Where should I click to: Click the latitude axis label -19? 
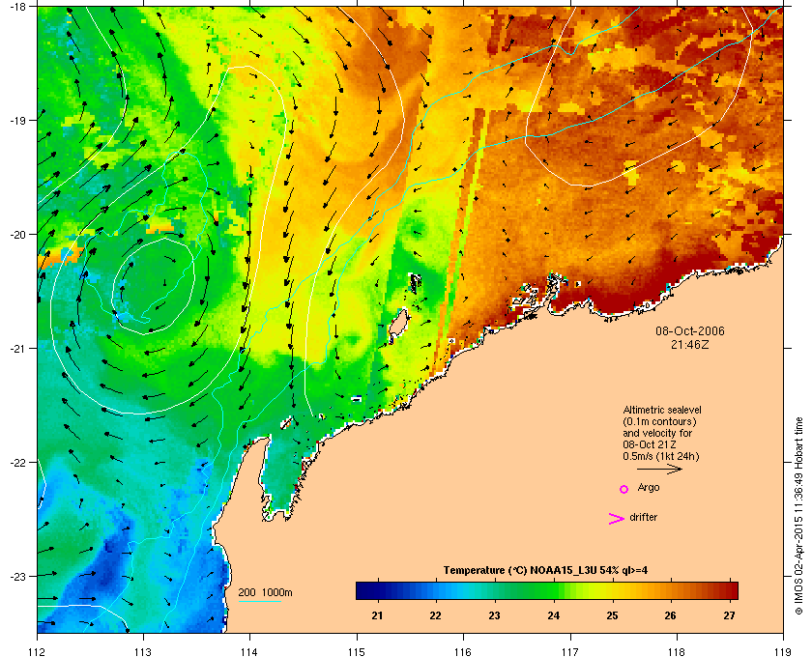[17, 120]
